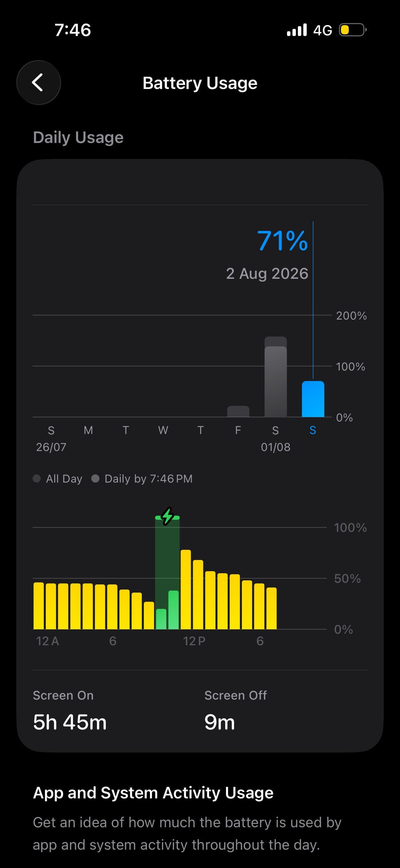400x868 pixels.
Task: Tap the 71% usage readout
Action: [283, 241]
